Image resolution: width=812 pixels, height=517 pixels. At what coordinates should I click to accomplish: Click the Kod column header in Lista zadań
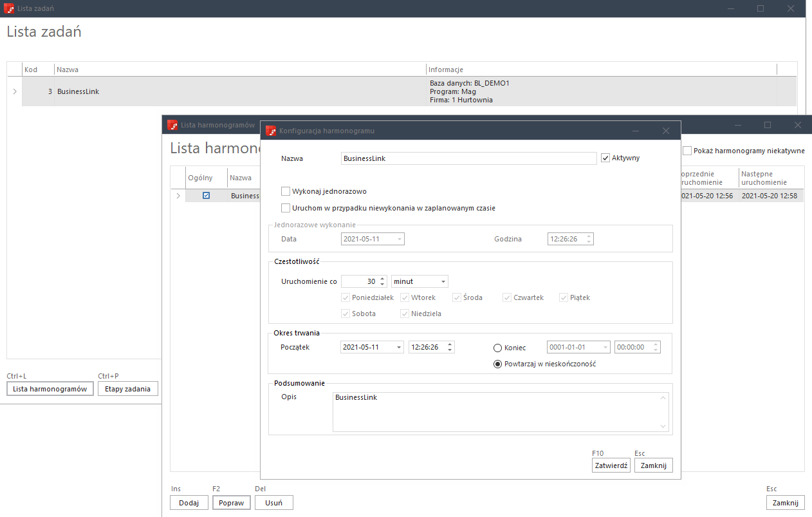tap(38, 70)
